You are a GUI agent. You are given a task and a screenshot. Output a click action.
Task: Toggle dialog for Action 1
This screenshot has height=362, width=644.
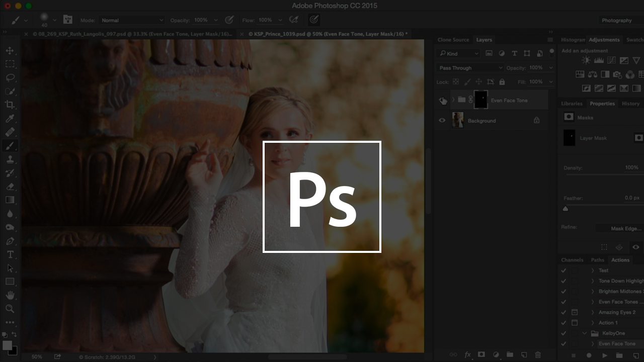[x=574, y=323]
